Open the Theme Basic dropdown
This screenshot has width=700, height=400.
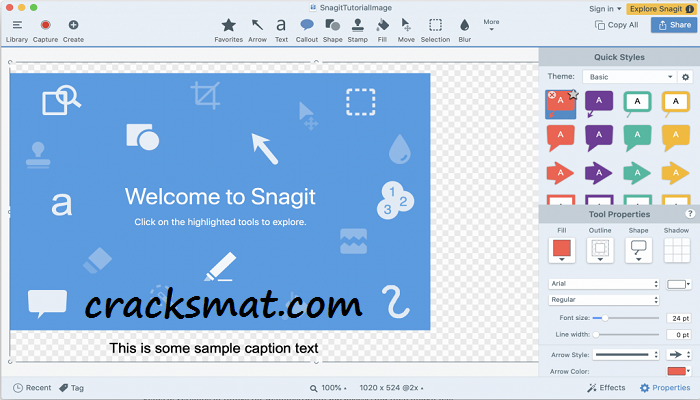coord(630,77)
